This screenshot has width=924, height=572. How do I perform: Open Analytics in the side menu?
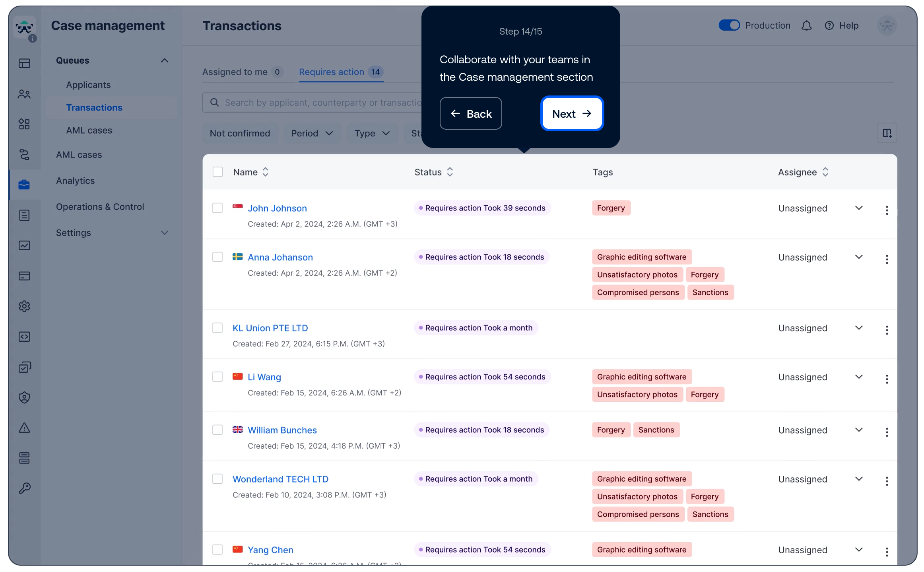click(x=76, y=181)
